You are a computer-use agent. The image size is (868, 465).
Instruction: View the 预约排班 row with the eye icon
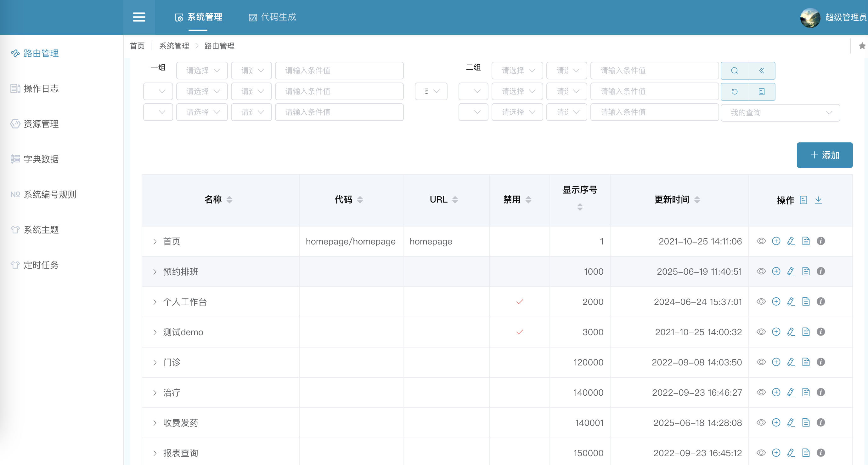coord(761,272)
